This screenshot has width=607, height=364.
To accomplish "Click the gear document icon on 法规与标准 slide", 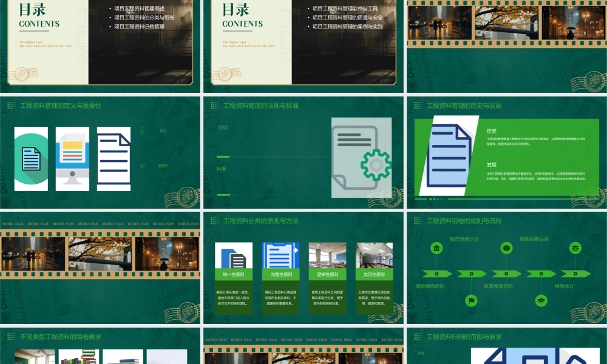I will (362, 157).
